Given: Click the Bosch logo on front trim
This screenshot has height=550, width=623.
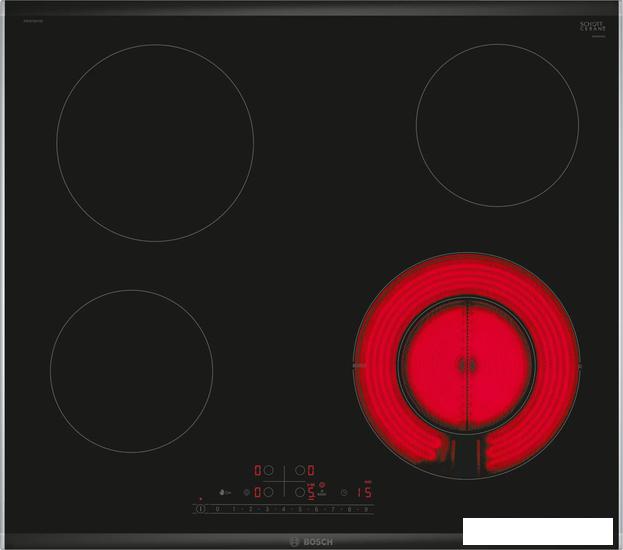Looking at the screenshot, I should [x=310, y=541].
